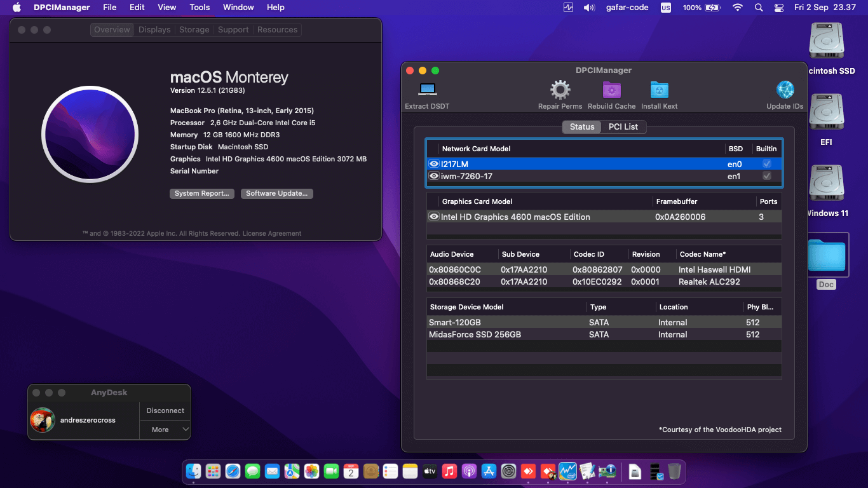The height and width of the screenshot is (488, 868).
Task: Launch Music from the dock
Action: [449, 471]
